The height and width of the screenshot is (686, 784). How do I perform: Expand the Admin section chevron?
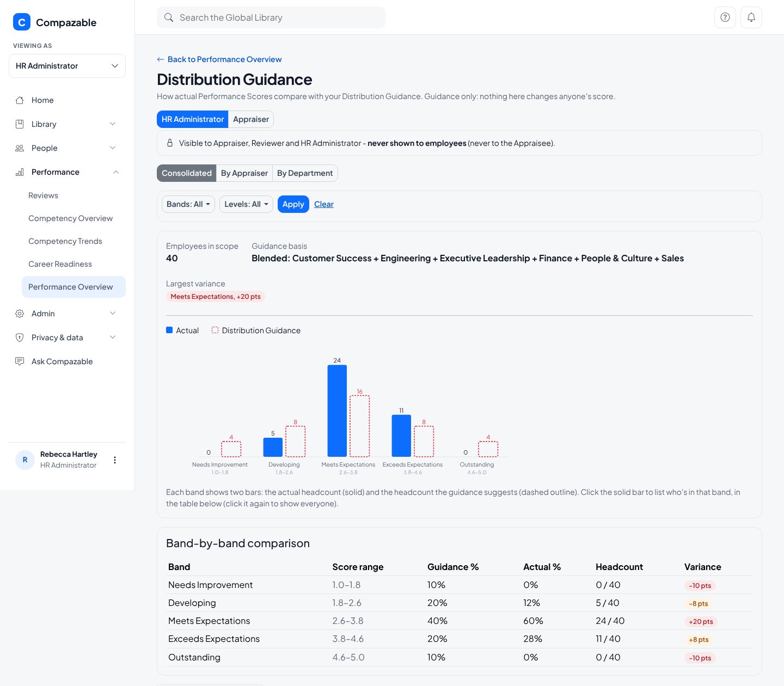click(x=113, y=314)
